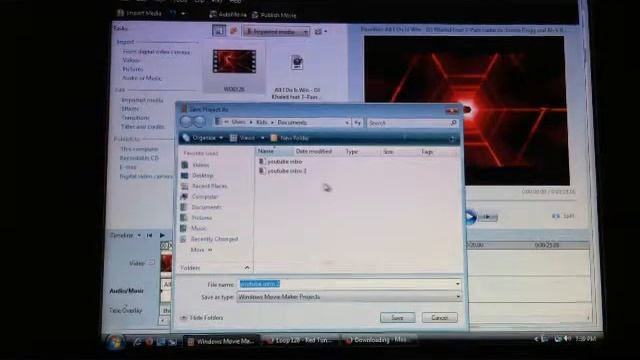Open the Imported media collection dropdown
The height and width of the screenshot is (360, 640).
(276, 31)
